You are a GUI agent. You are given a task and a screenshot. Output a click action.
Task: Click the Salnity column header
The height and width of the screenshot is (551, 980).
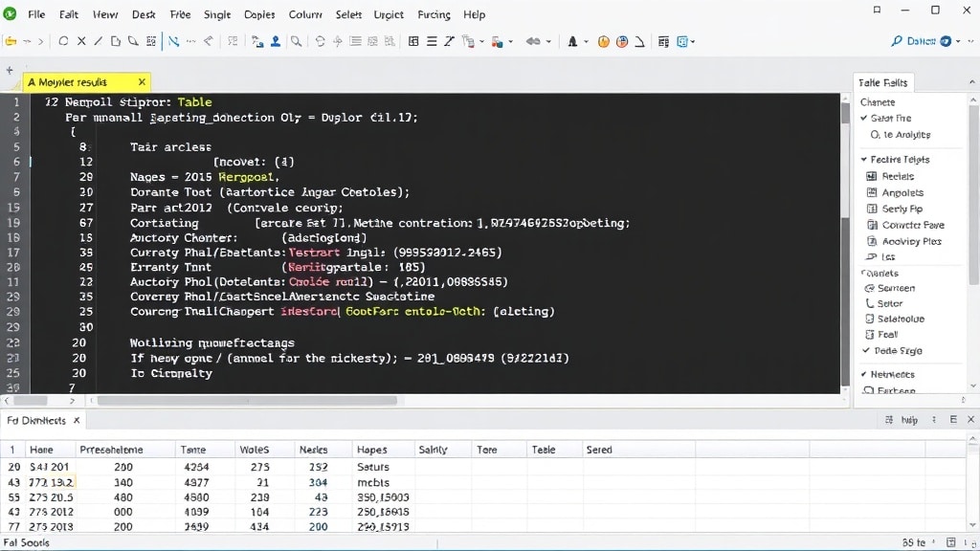(x=433, y=450)
